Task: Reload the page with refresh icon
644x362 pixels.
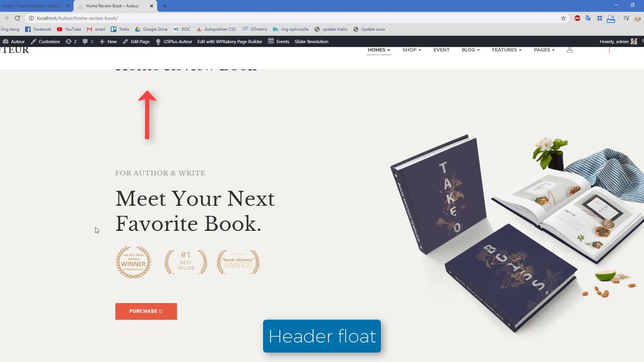Action: click(x=17, y=18)
